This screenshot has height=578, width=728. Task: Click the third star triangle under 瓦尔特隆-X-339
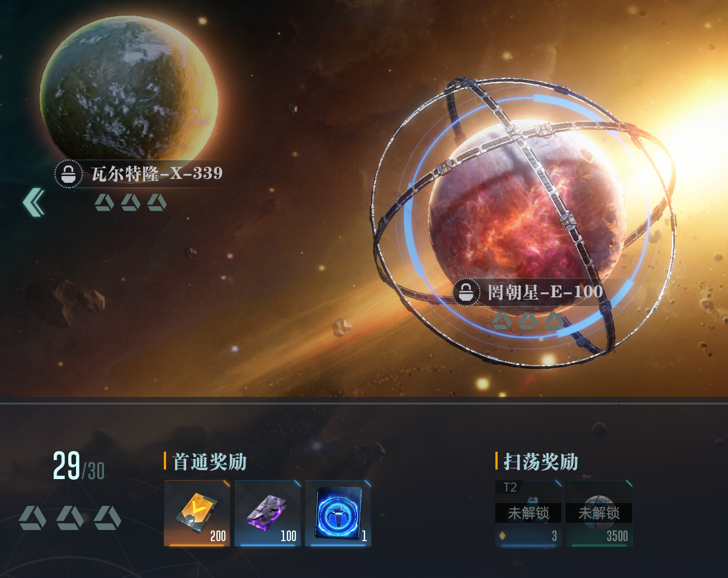(157, 202)
